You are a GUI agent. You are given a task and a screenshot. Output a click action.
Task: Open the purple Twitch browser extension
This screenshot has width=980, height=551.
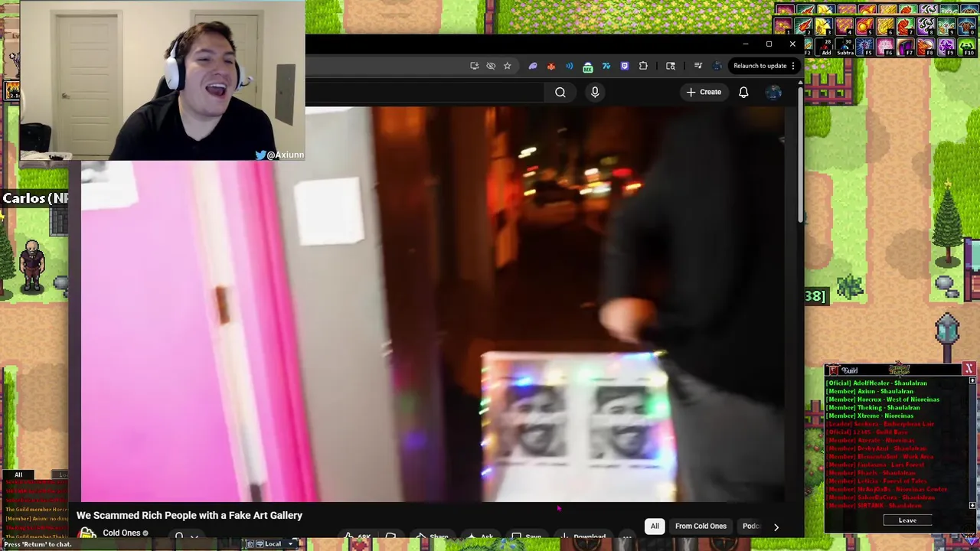[x=625, y=66]
